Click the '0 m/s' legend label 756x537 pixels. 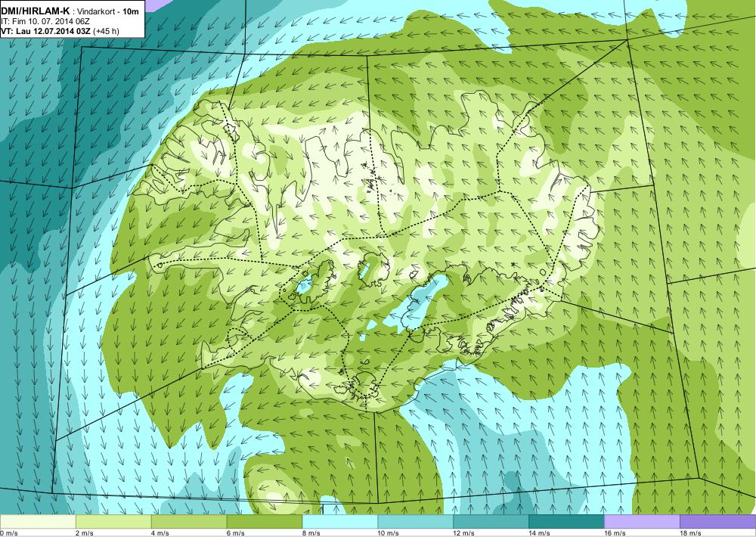[x=9, y=533]
